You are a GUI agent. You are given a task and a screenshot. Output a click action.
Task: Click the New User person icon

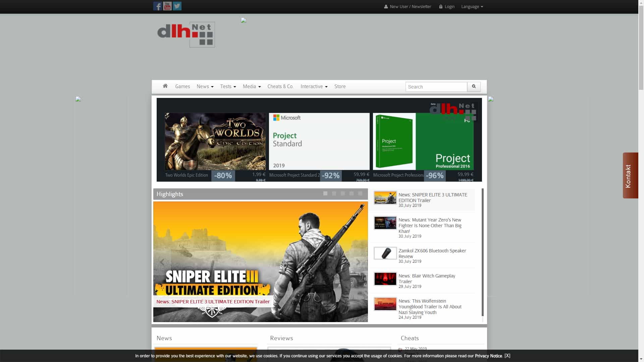tap(385, 6)
